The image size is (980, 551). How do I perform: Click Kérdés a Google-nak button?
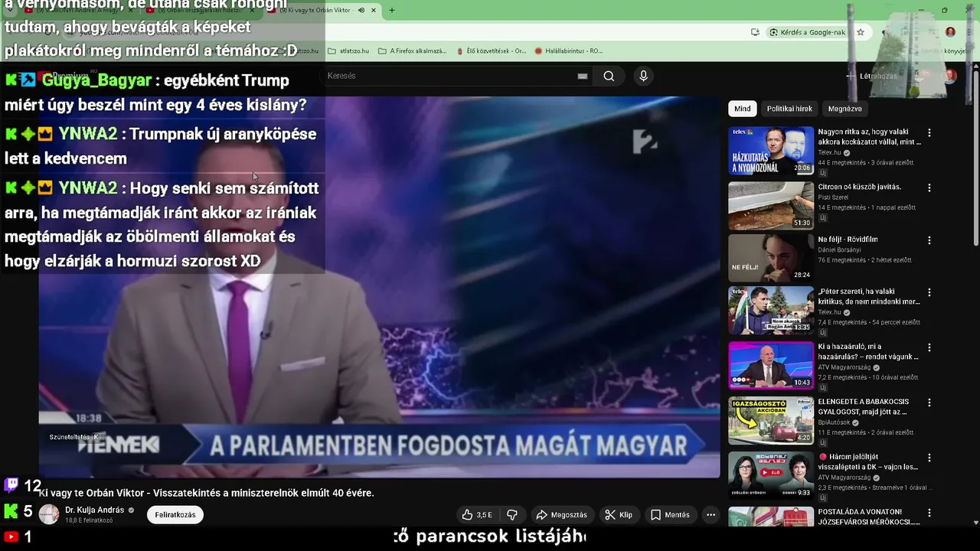[x=808, y=32]
